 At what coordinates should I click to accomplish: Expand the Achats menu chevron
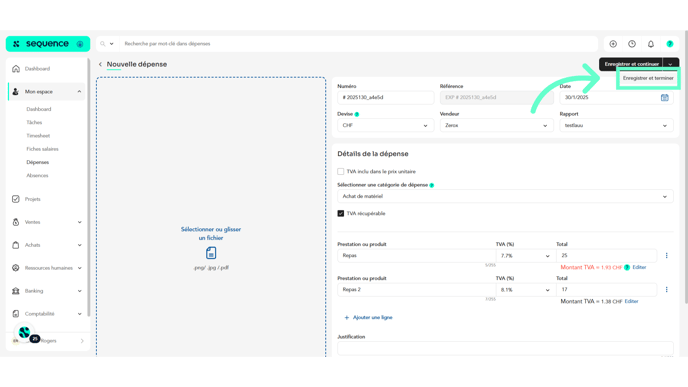click(x=79, y=245)
